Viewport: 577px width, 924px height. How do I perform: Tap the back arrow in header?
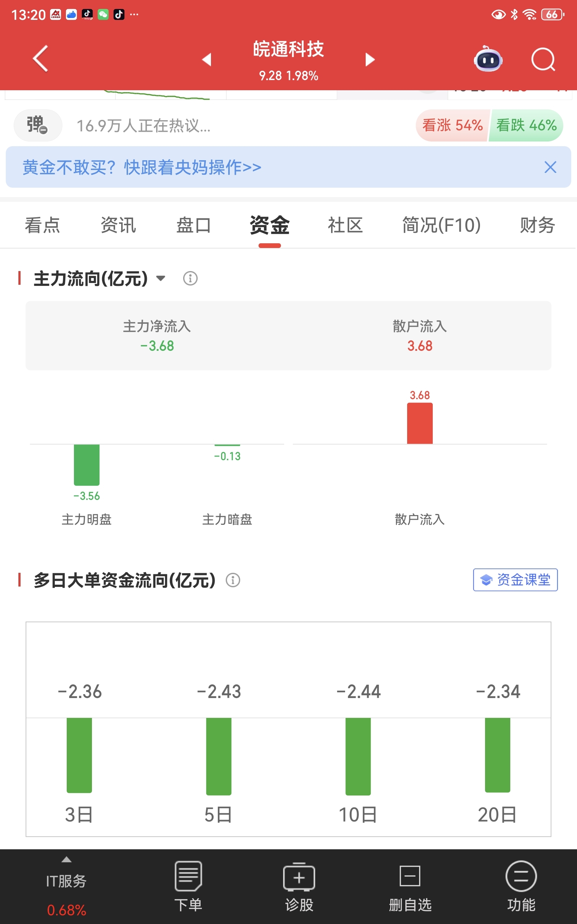pos(40,59)
